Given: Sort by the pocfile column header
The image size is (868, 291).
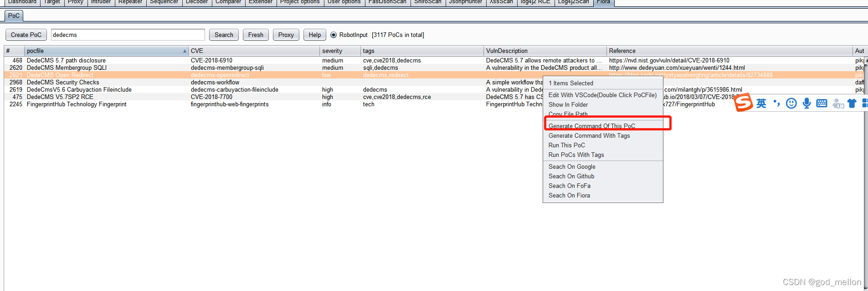Looking at the screenshot, I should tap(106, 51).
